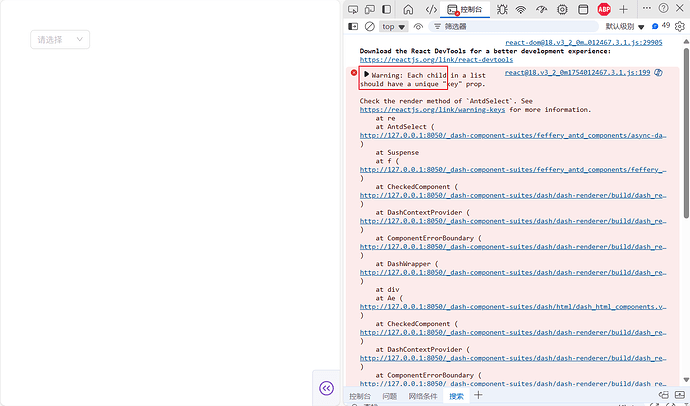Click the 'at div' stack trace line

[387, 290]
